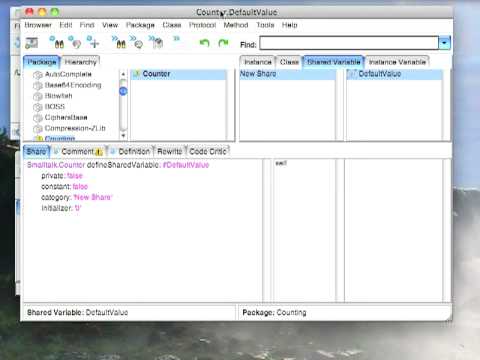
Task: Select the AutoComplete package
Action: 68,74
